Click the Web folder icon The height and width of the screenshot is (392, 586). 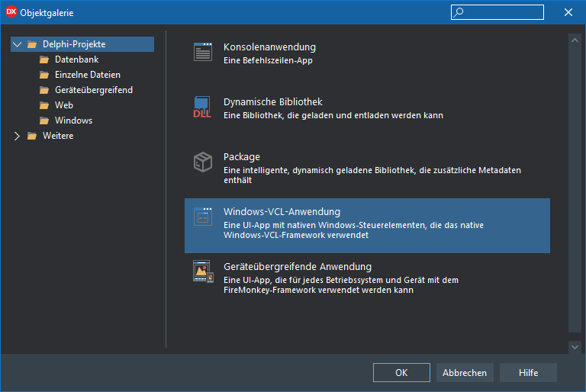[x=44, y=105]
